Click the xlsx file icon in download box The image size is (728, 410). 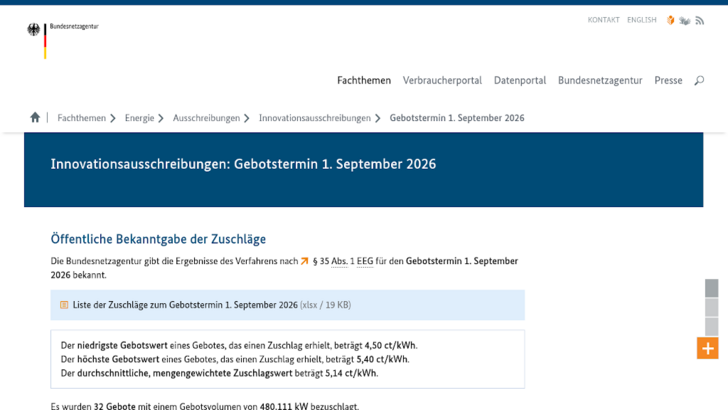64,305
